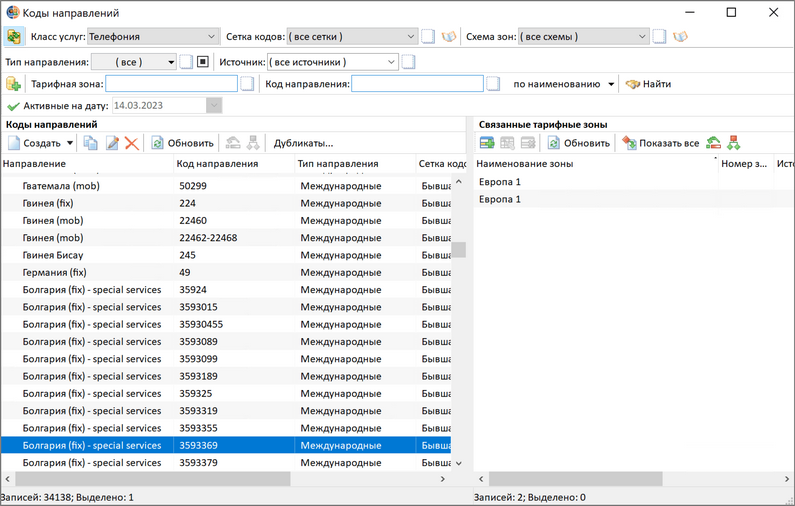The image size is (795, 506).
Task: Open the по наименованию search mode dropdown
Action: [564, 84]
